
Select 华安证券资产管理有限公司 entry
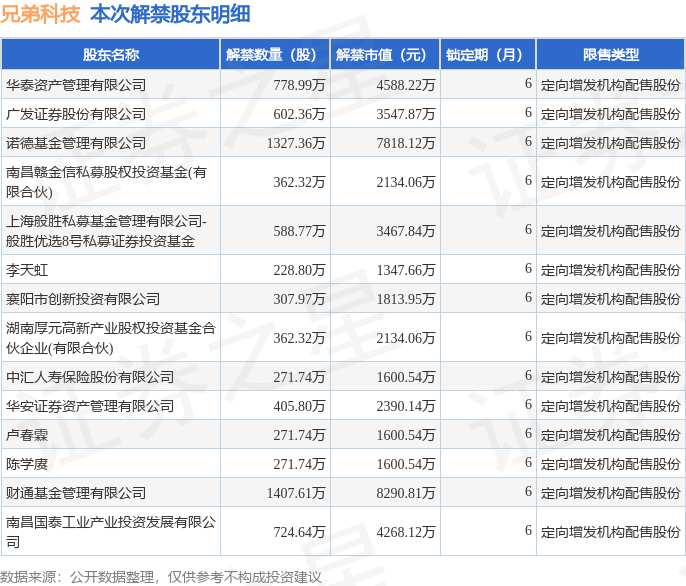[x=89, y=406]
